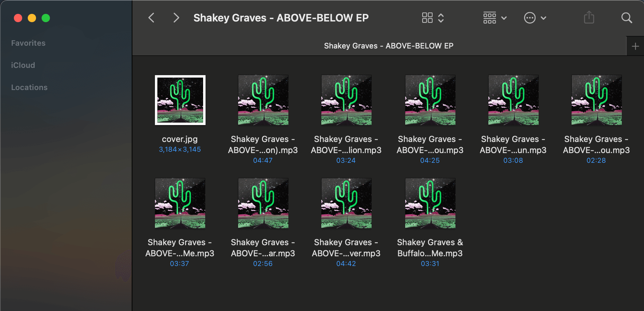
Task: Select the mp3 file lasting 03:08
Action: click(x=513, y=100)
